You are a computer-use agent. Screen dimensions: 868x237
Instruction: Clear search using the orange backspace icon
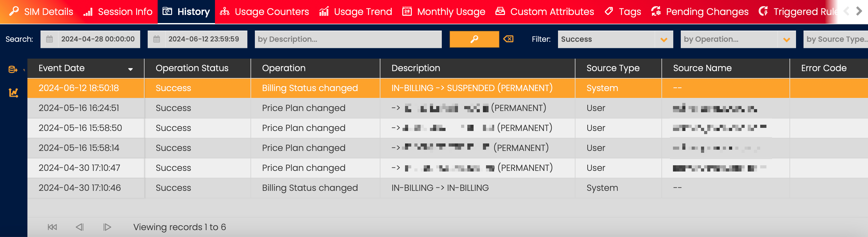tap(508, 39)
